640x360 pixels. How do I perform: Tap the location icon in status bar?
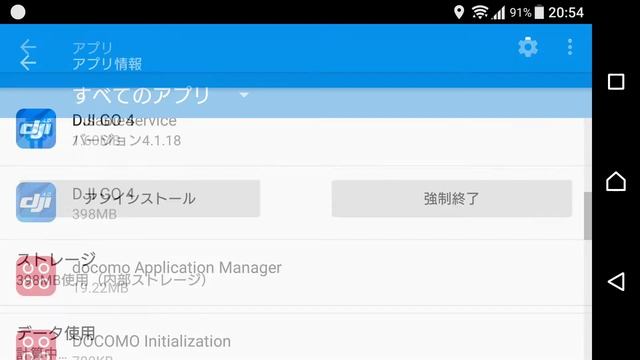point(459,12)
